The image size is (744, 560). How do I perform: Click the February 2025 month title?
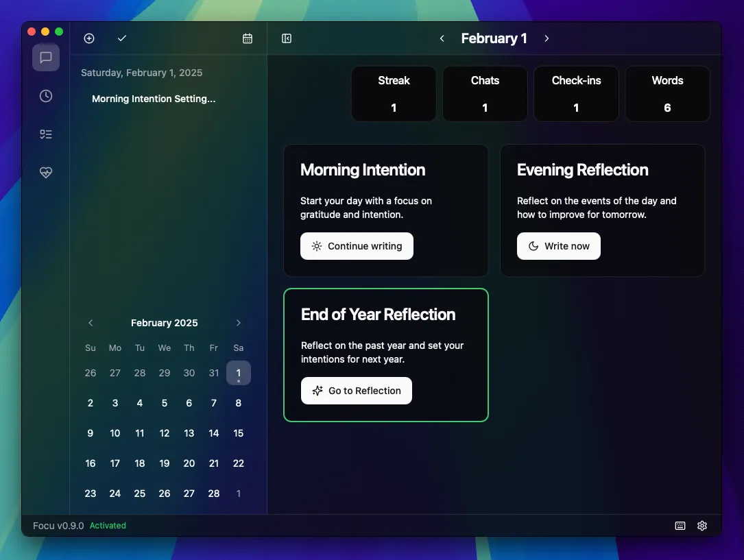(x=164, y=323)
